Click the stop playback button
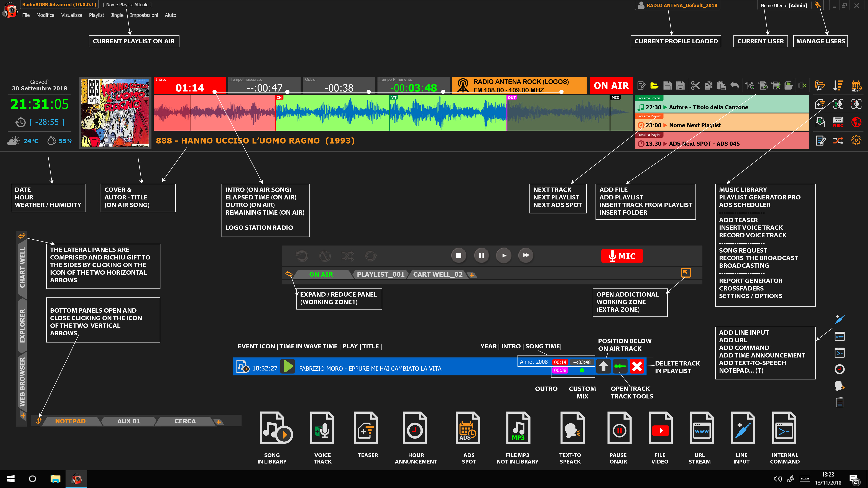868x488 pixels. [459, 255]
